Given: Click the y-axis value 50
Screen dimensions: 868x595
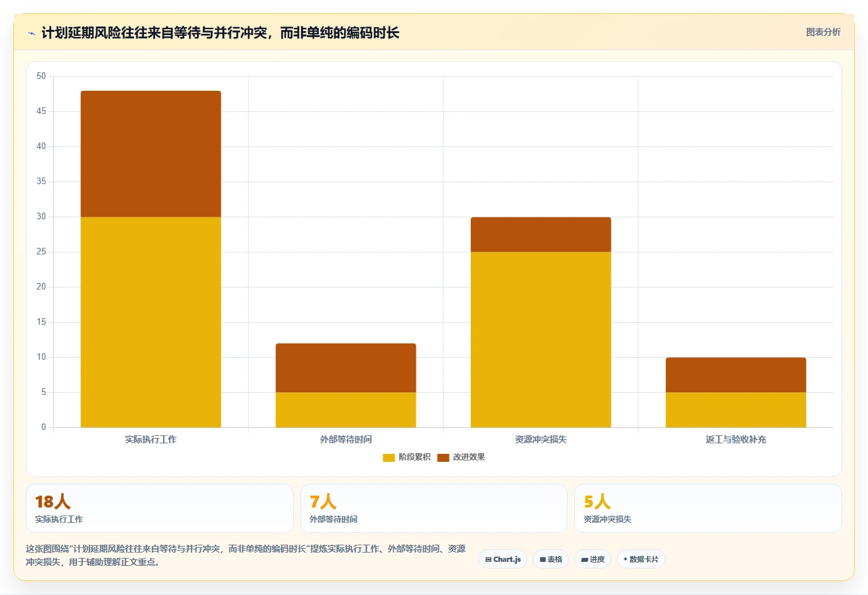Looking at the screenshot, I should tap(41, 76).
